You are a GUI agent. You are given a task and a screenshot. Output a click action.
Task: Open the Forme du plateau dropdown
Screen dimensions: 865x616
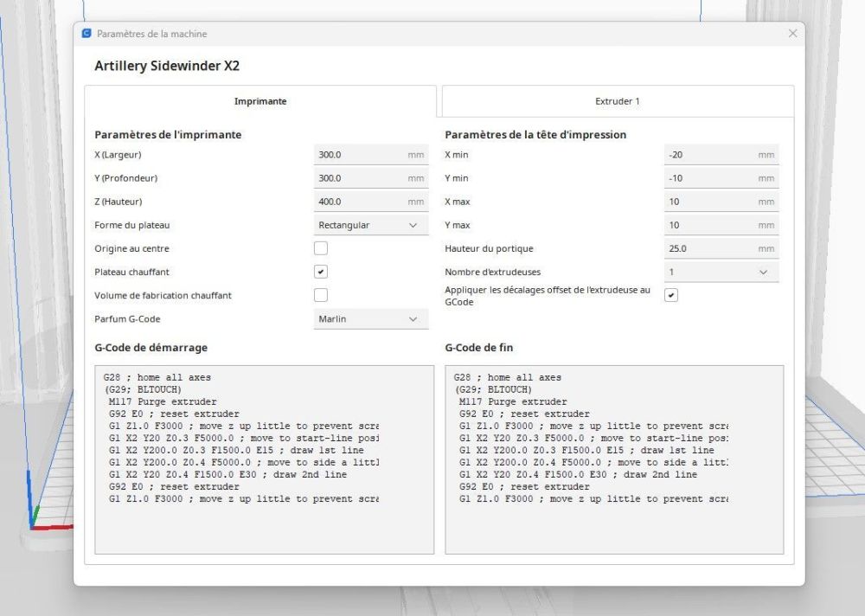(371, 225)
